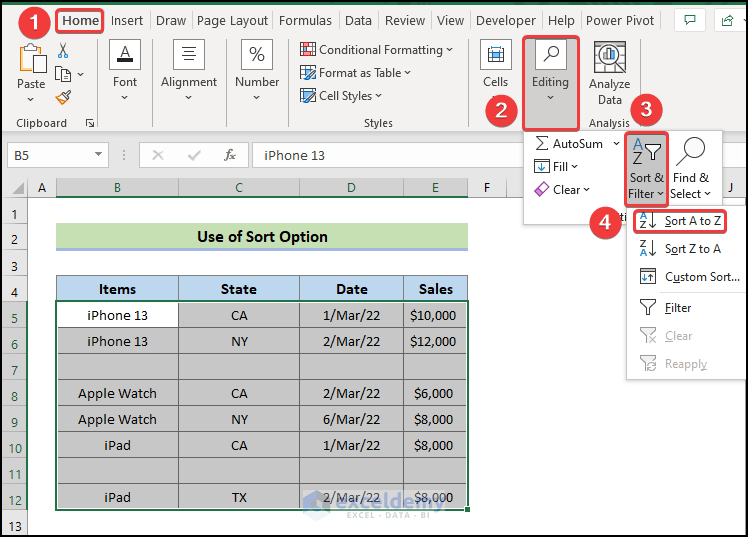The height and width of the screenshot is (537, 748).
Task: Click the formula bar Cancel X icon
Action: click(x=158, y=155)
